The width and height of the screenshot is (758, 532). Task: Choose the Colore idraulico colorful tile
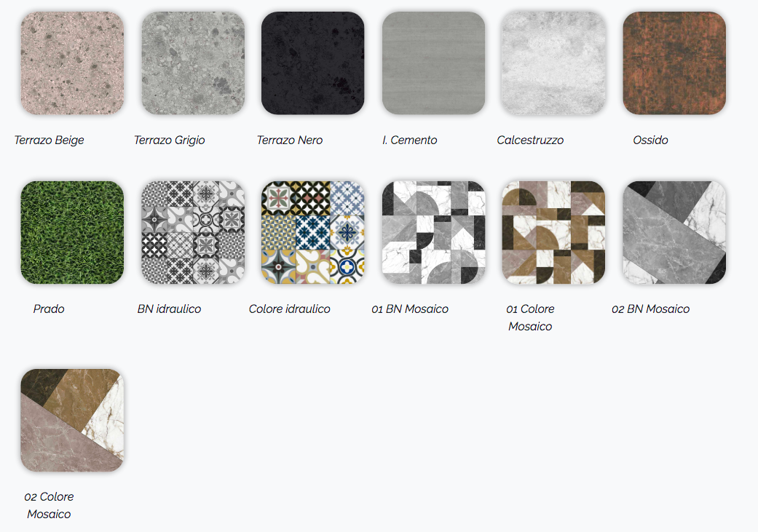pyautogui.click(x=313, y=232)
